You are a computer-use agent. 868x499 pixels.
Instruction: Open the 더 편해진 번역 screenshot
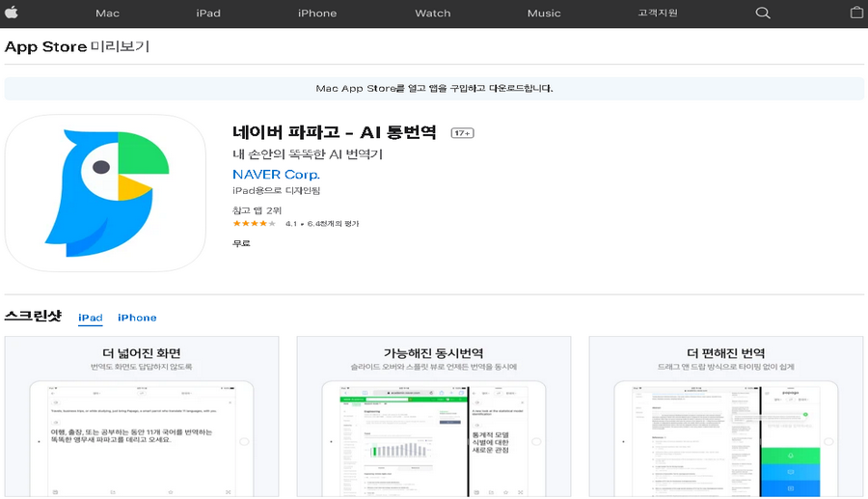(x=725, y=417)
